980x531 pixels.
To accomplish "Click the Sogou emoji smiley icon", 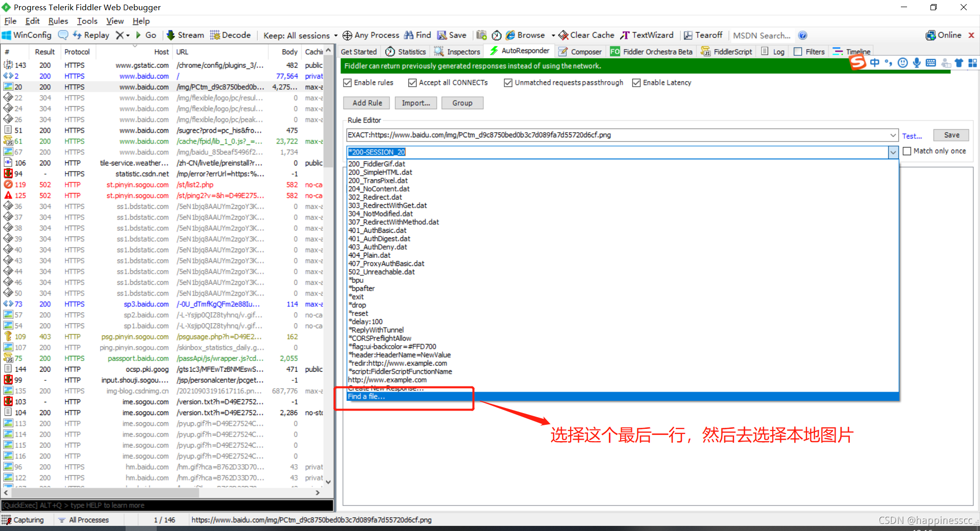I will point(903,63).
